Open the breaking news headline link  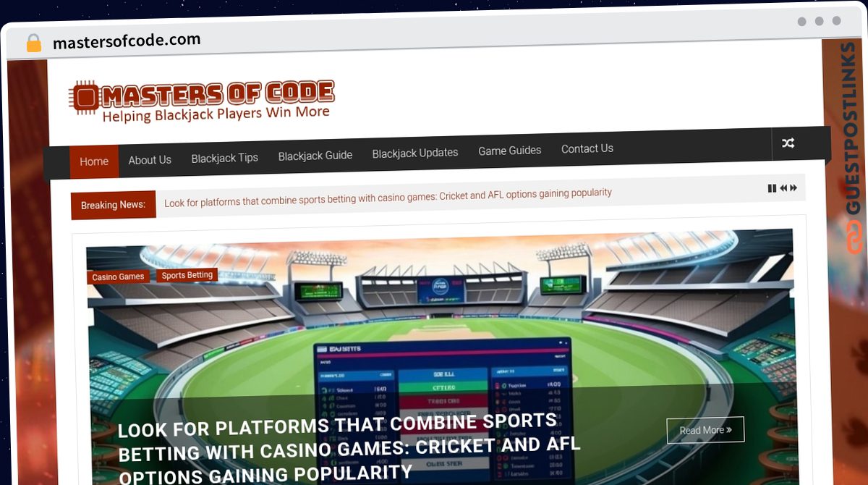[388, 198]
